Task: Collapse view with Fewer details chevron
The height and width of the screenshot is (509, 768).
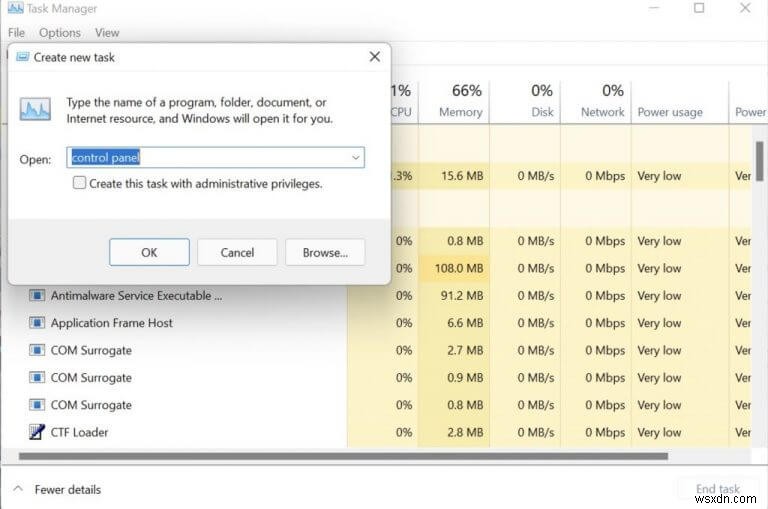Action: point(18,488)
